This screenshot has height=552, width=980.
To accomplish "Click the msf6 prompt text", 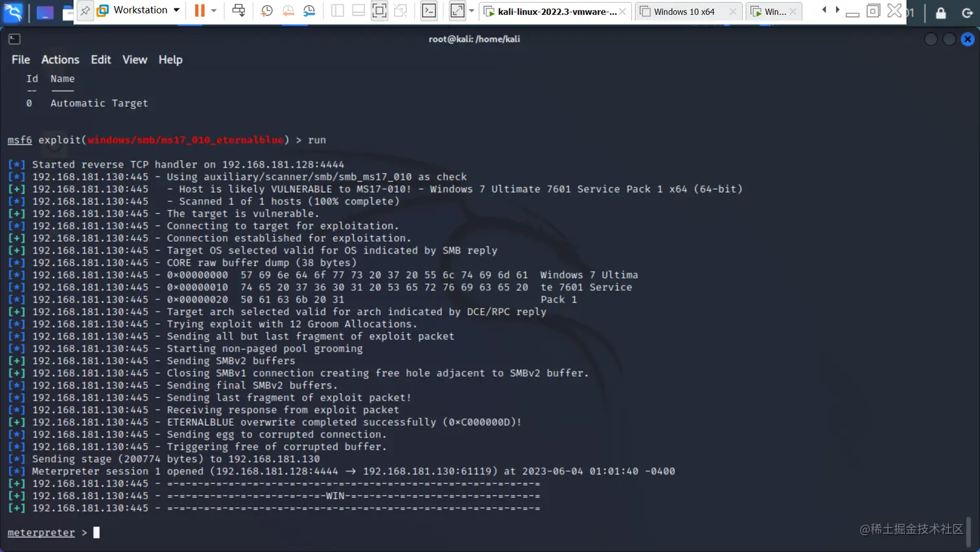I will [x=19, y=140].
